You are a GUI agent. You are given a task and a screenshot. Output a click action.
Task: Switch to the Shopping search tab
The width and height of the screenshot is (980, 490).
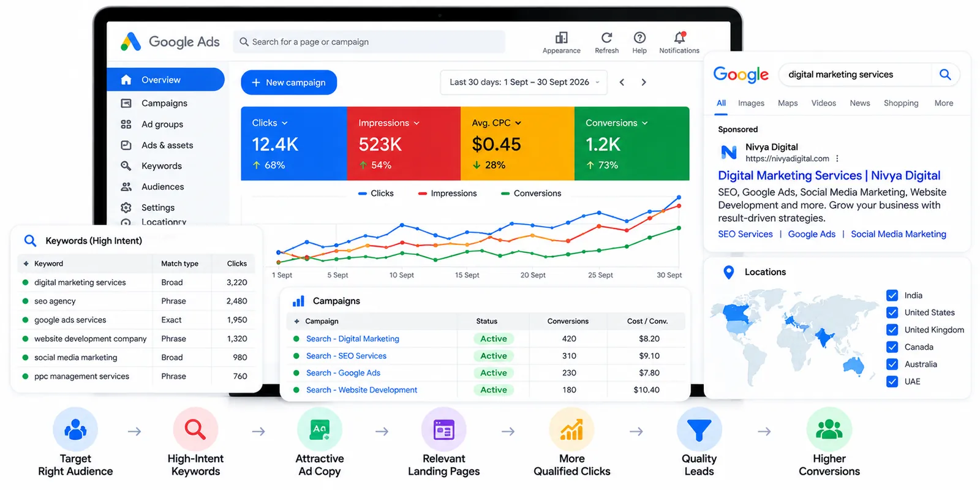click(901, 103)
